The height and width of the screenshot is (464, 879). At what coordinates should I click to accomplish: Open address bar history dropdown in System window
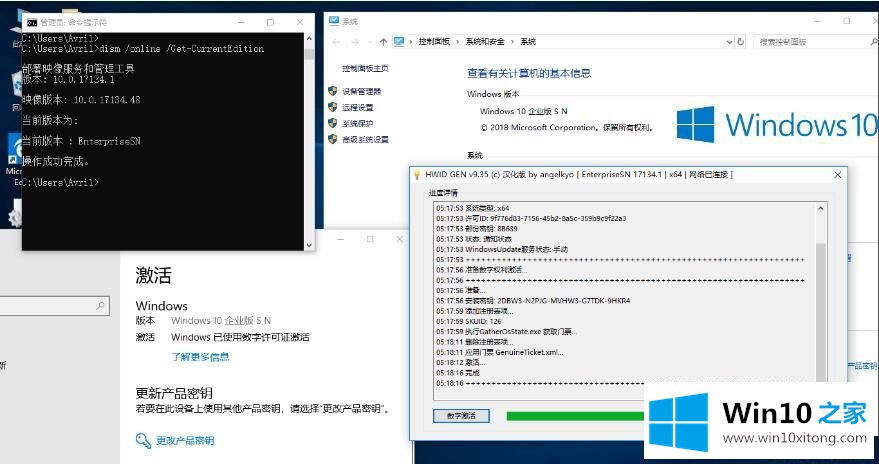pos(729,42)
